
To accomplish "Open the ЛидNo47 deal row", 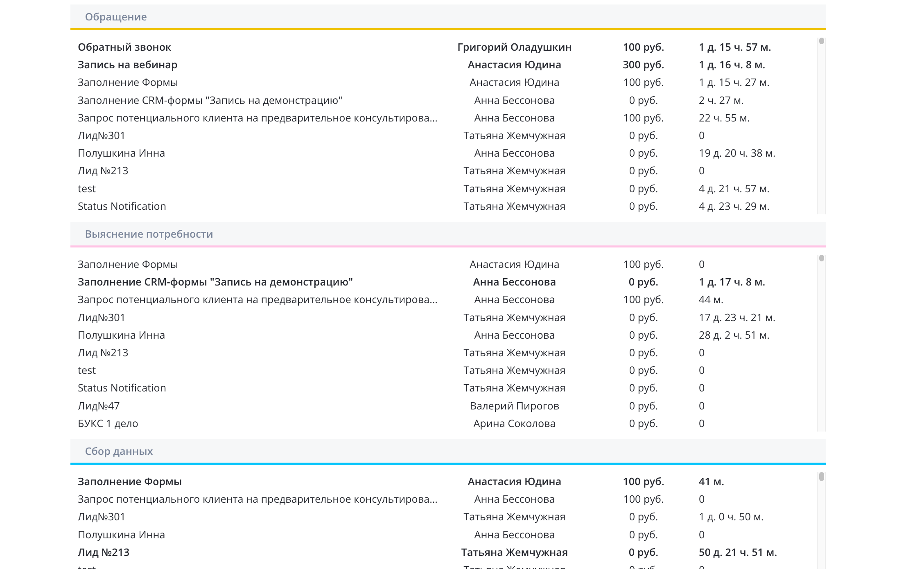I will pos(99,406).
